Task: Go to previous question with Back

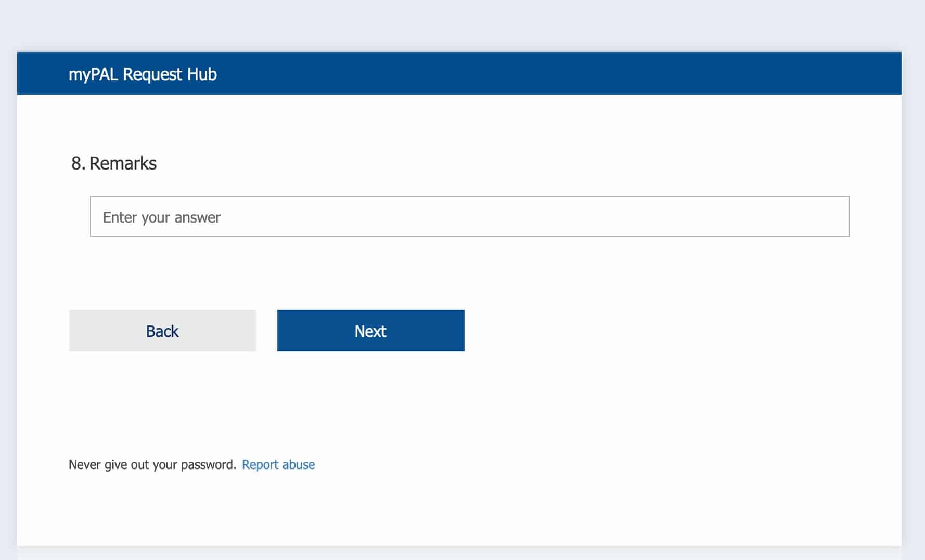Action: coord(162,331)
